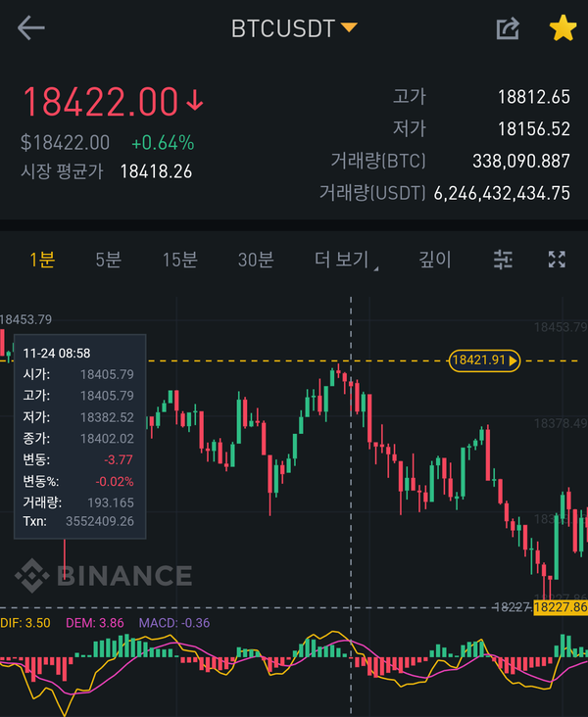Viewport: 588px width, 717px height.
Task: Click the $18422.00 USD price
Action: (65, 143)
